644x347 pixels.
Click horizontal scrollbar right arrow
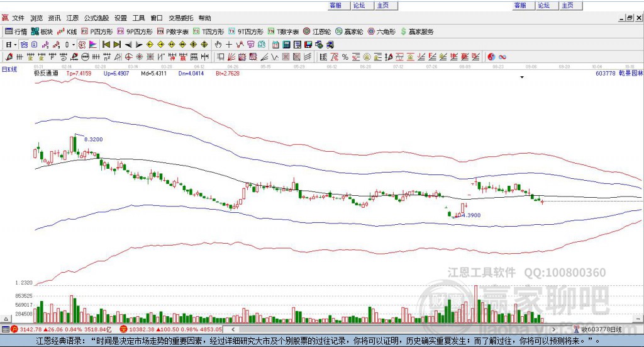[x=553, y=329]
